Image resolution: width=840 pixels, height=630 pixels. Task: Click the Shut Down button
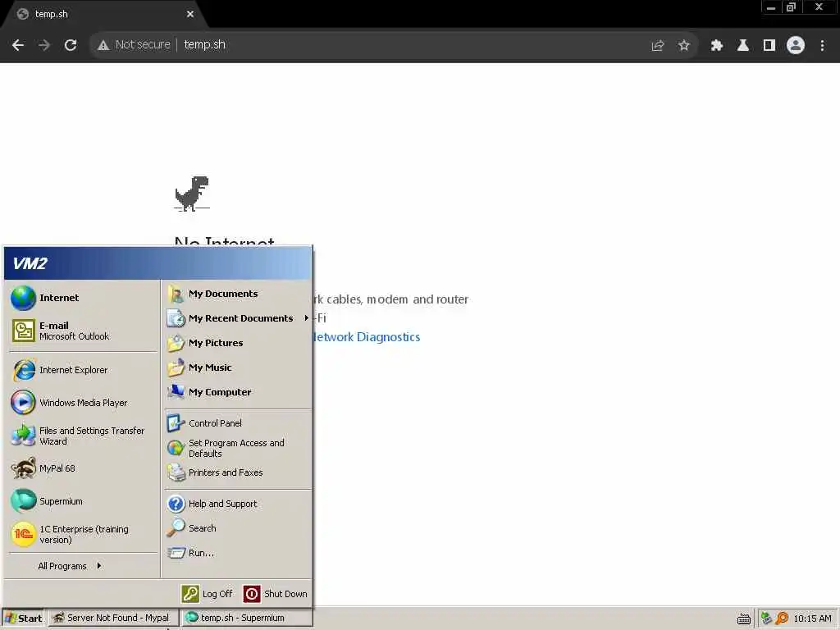[x=276, y=594]
